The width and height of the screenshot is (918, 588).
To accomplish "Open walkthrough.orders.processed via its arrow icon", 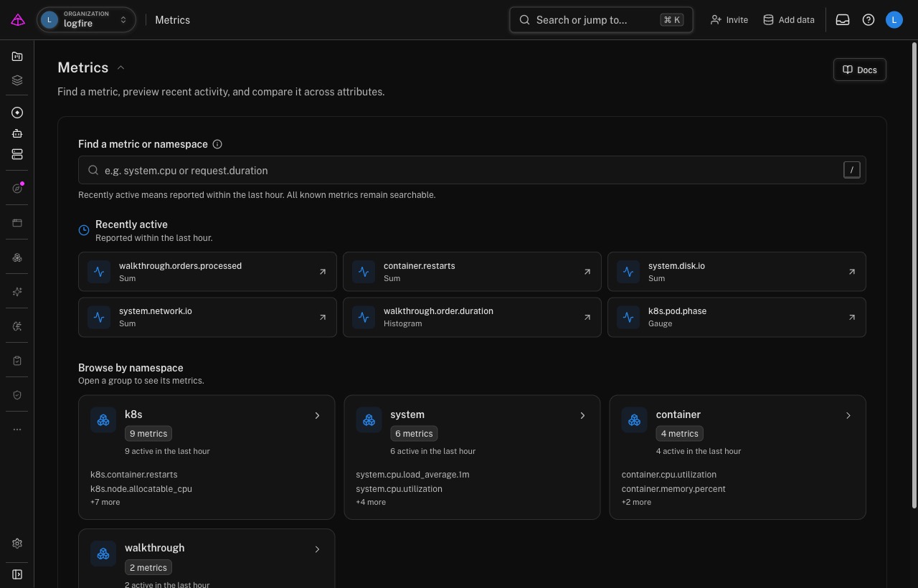I will tap(323, 272).
